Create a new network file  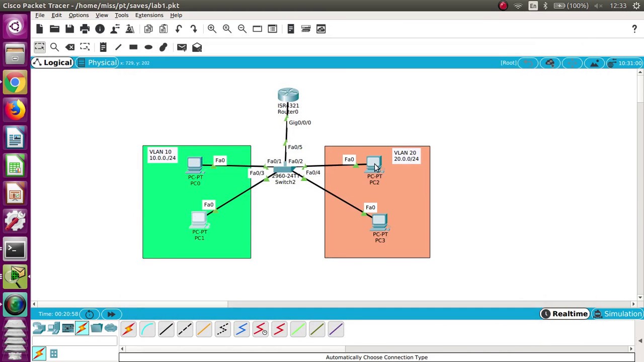click(x=39, y=29)
